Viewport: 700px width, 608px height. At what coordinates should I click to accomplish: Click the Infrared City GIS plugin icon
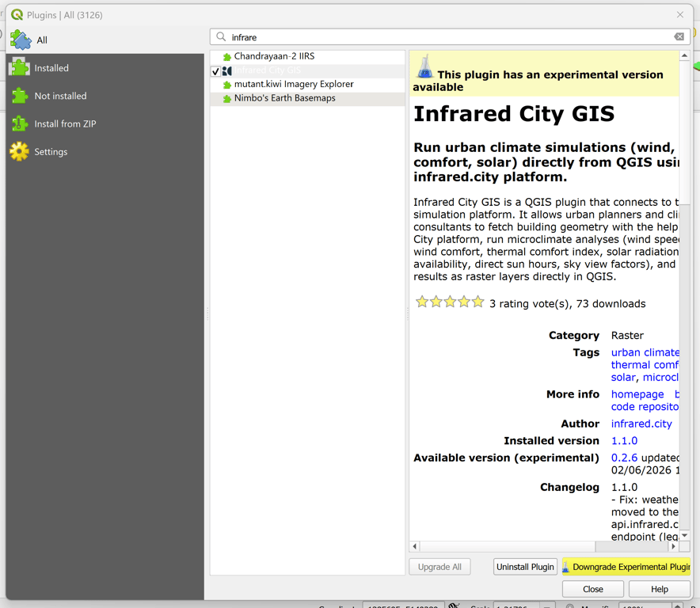point(226,70)
